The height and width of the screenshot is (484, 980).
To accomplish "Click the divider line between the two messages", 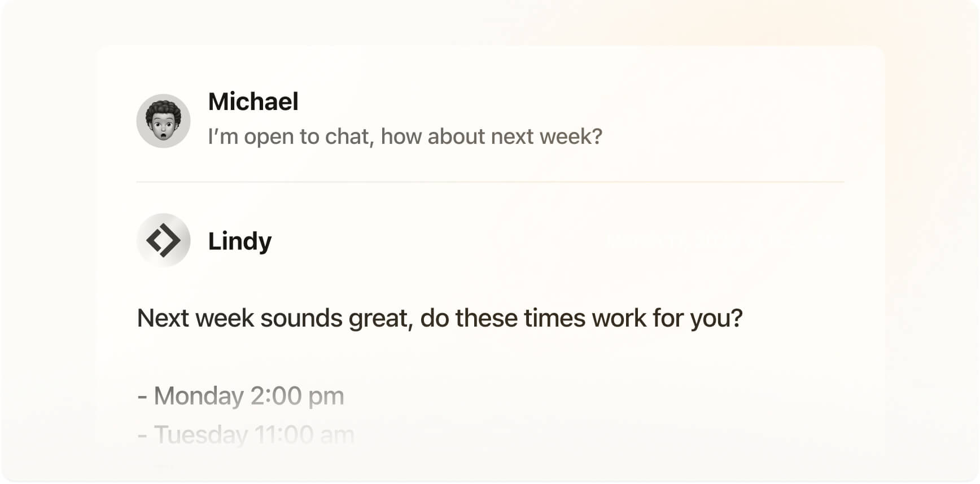I will pos(490,182).
